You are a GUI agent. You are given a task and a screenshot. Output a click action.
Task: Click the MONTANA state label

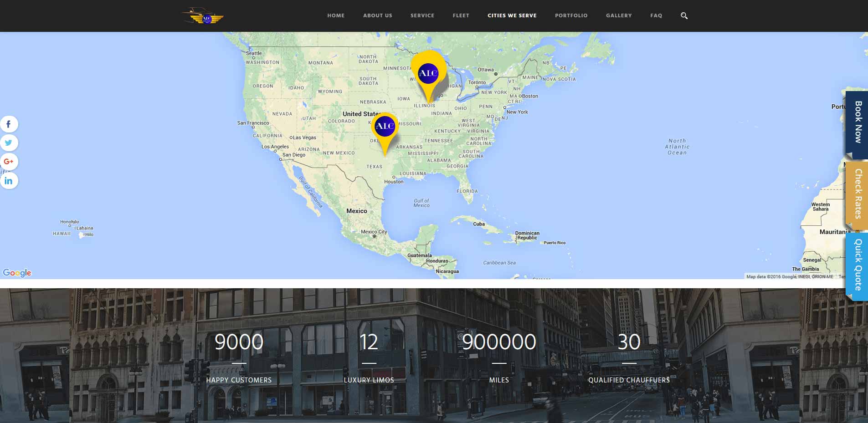[321, 63]
